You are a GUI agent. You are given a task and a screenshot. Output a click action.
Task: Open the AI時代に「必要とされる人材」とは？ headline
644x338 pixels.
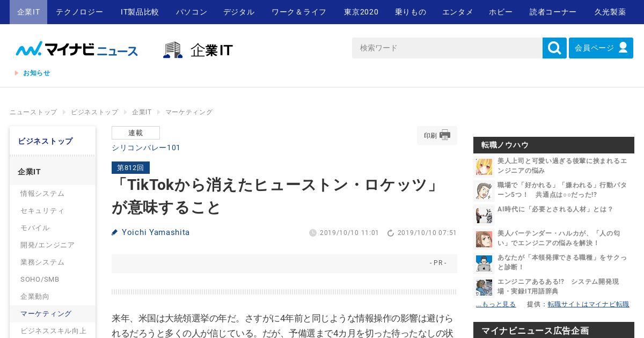pyautogui.click(x=555, y=209)
